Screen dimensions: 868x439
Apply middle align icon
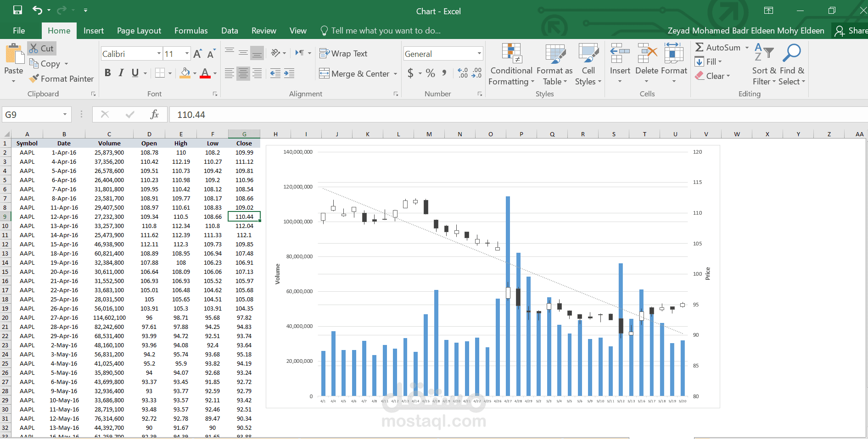tap(243, 53)
